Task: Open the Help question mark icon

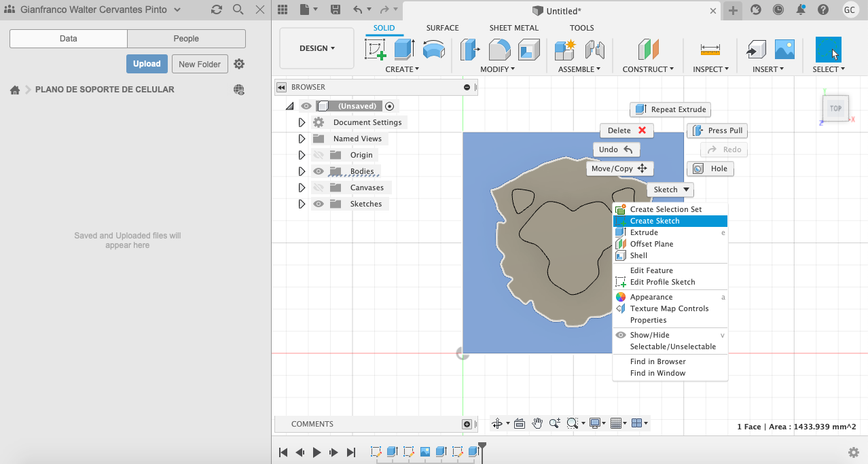Action: (x=823, y=10)
